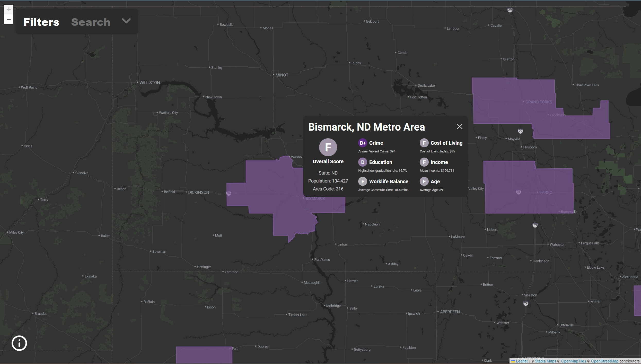The image size is (641, 364).
Task: Click the Overall Score F grade badge
Action: [328, 147]
